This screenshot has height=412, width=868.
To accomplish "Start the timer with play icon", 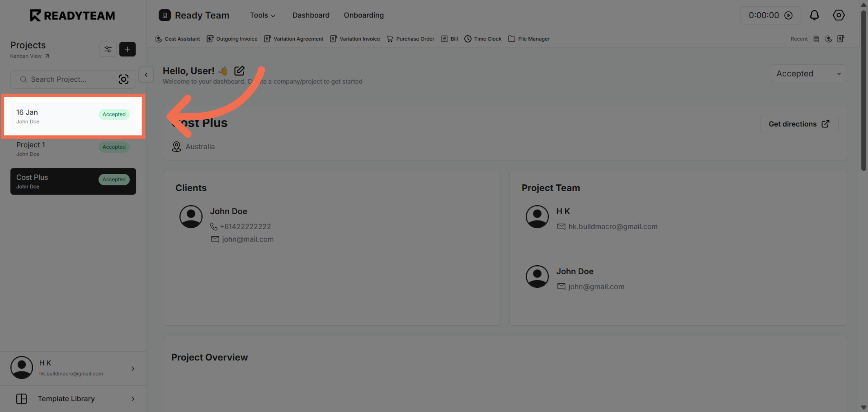I will [788, 15].
